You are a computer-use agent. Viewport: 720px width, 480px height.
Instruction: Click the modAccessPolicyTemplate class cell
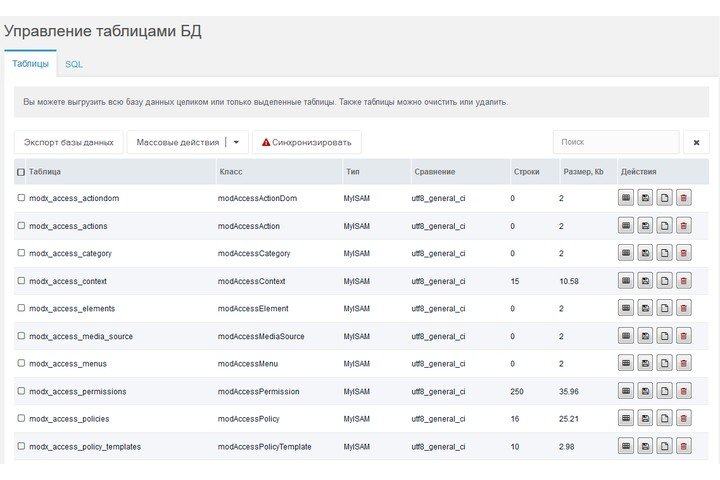[264, 446]
